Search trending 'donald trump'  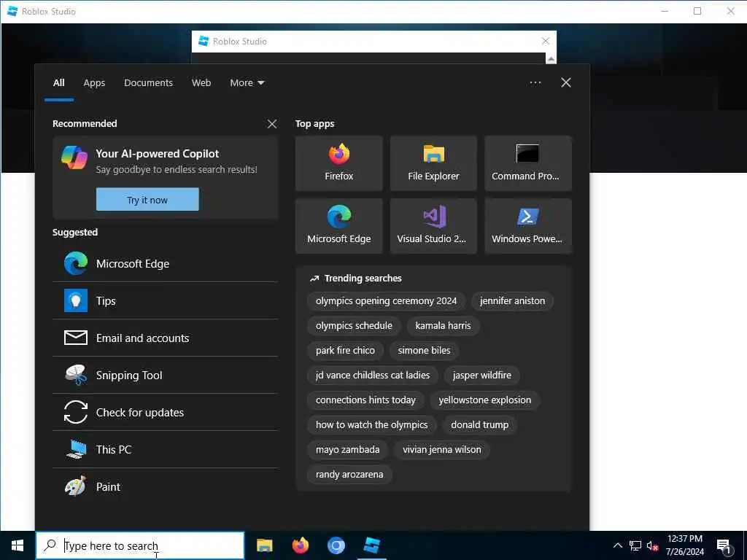(x=479, y=425)
